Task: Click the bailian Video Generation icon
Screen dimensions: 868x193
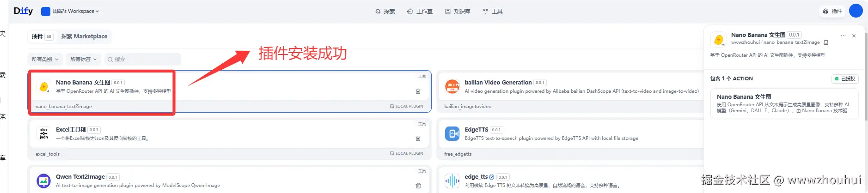Action: (452, 86)
